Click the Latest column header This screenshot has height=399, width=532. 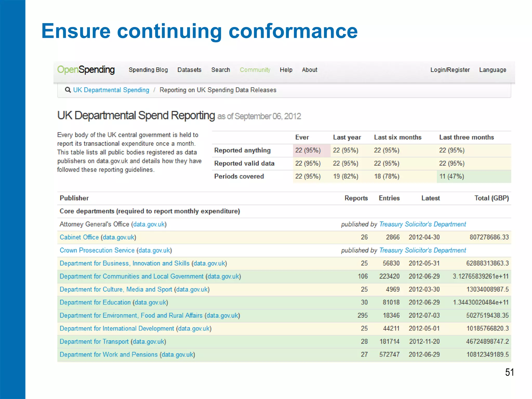(x=430, y=198)
